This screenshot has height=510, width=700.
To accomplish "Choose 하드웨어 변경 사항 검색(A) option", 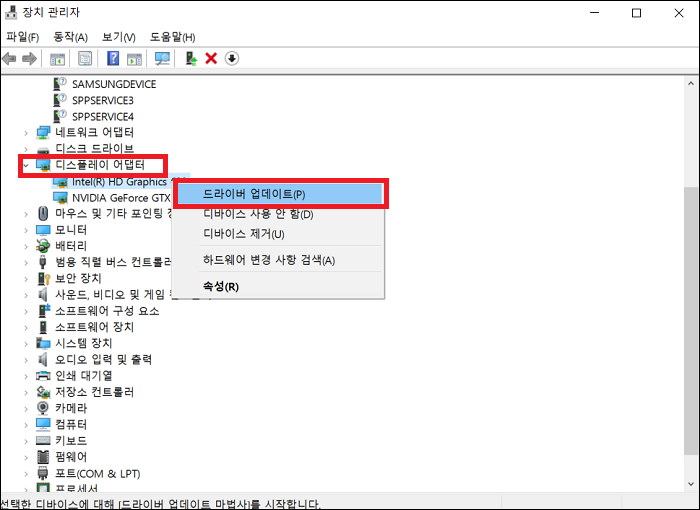I will click(279, 259).
